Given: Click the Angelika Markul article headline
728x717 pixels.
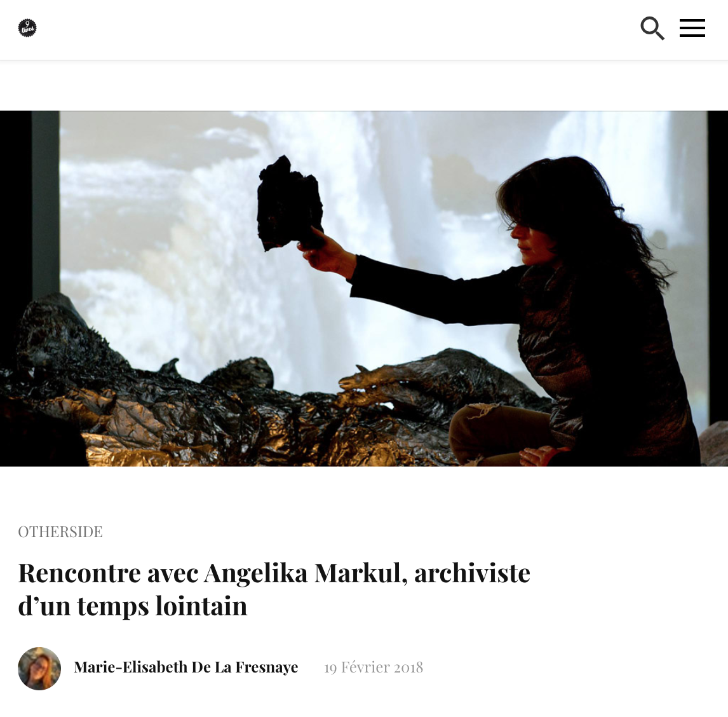Looking at the screenshot, I should [x=274, y=589].
